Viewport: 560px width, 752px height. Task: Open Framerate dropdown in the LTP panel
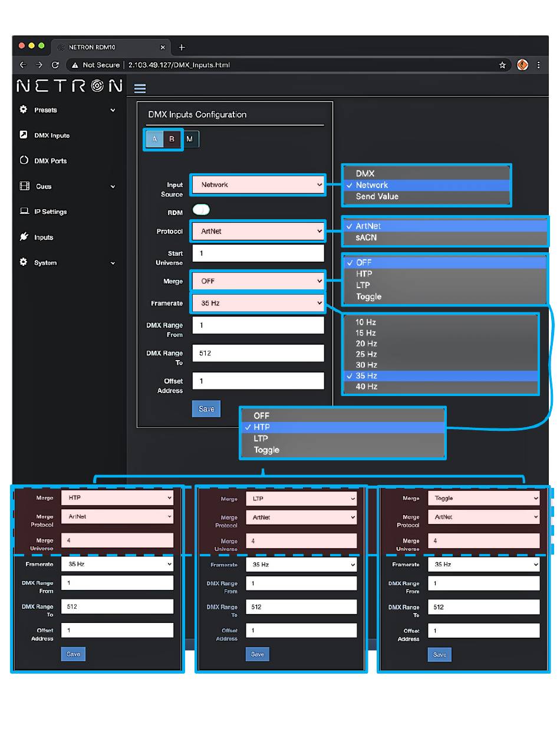tap(301, 565)
